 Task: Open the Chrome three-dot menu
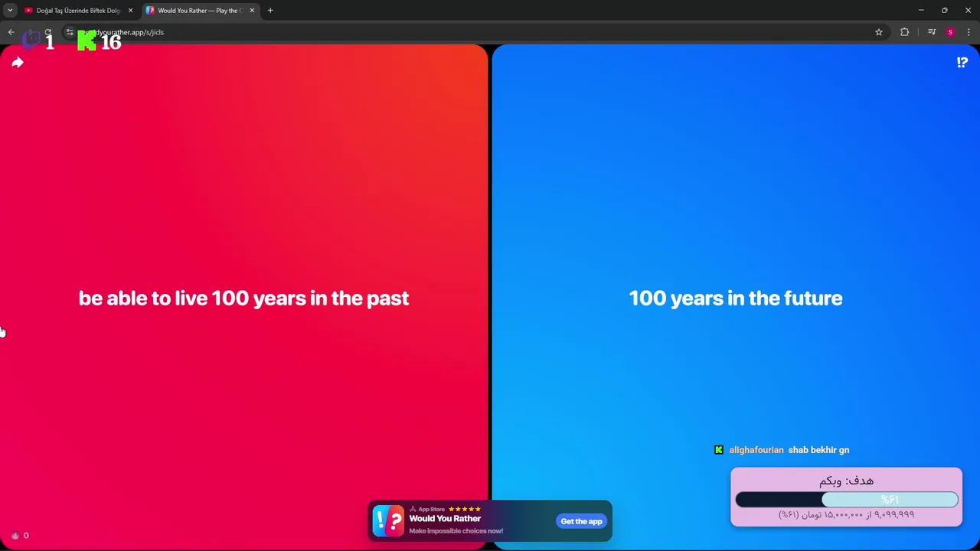click(x=969, y=32)
